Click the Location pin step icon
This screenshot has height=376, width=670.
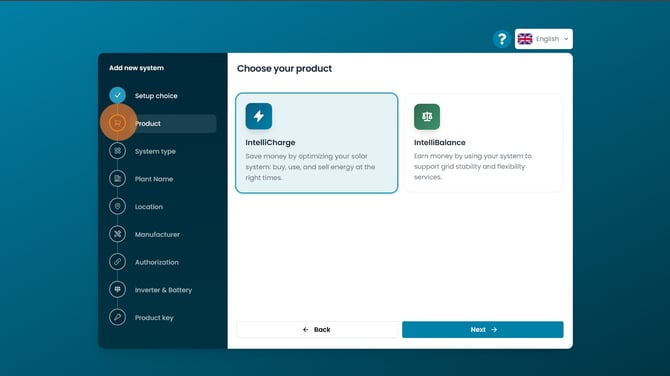pos(117,206)
